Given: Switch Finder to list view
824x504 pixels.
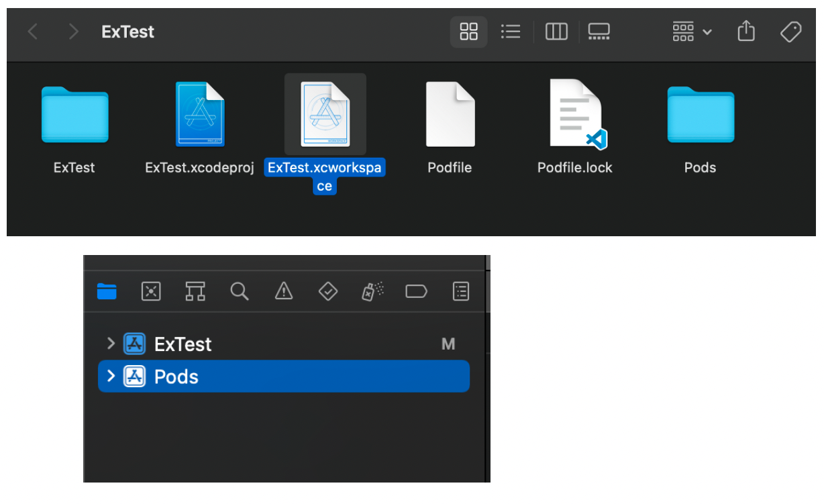Looking at the screenshot, I should (x=511, y=32).
